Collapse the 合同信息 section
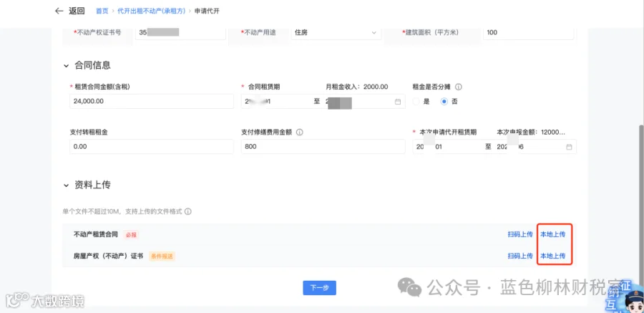The height and width of the screenshot is (313, 644). coord(66,66)
